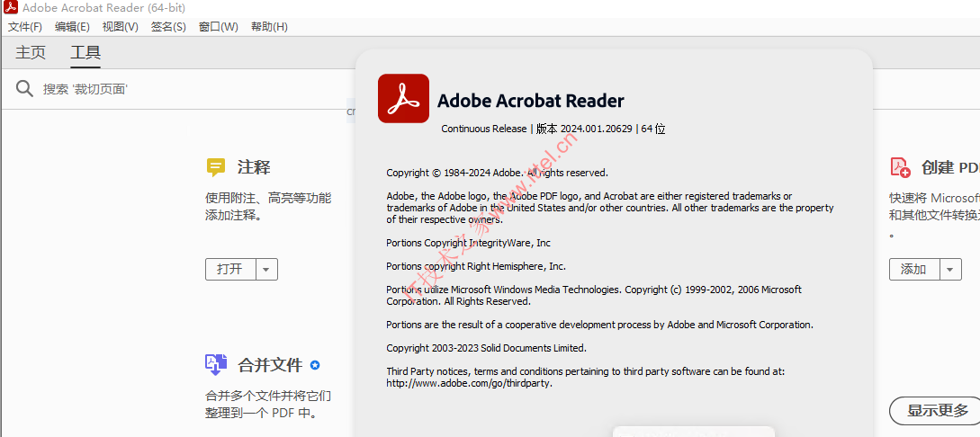Viewport: 980px width, 437px height.
Task: Select the 工具 tab
Action: pyautogui.click(x=85, y=52)
